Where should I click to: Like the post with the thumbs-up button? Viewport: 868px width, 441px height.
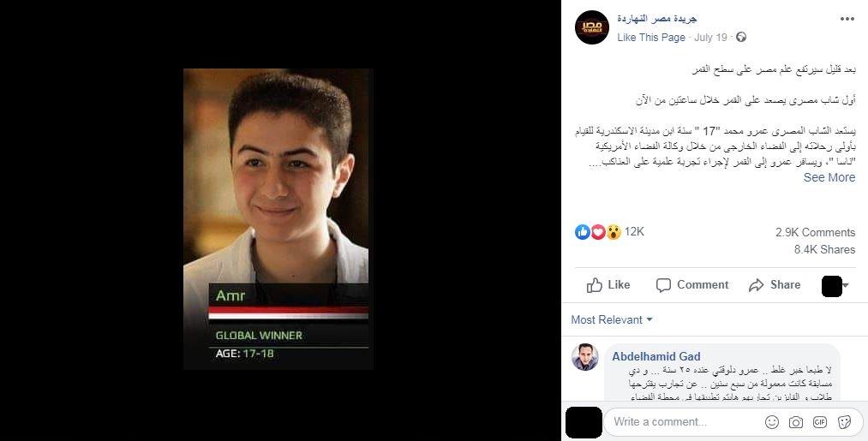[608, 285]
